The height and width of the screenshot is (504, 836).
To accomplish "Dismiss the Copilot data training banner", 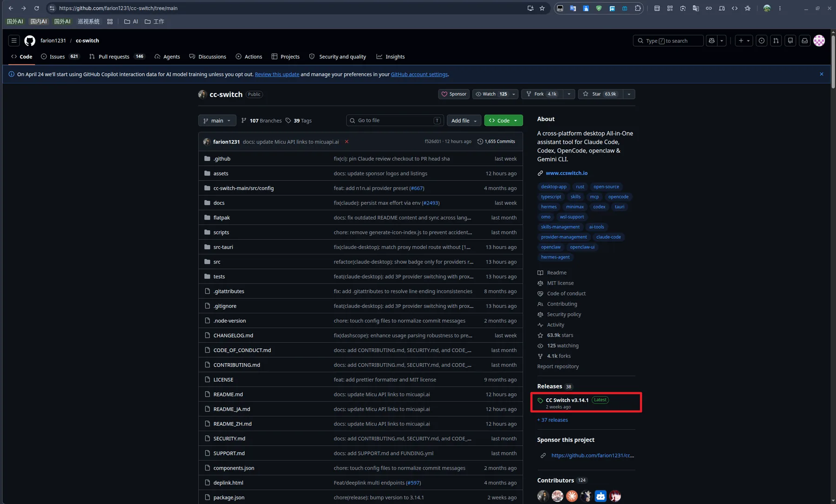I will point(822,74).
